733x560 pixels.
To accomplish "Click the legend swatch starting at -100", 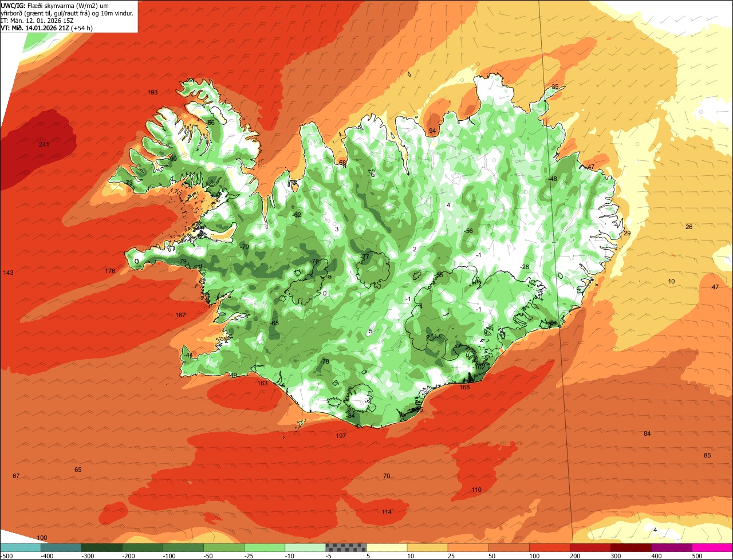I will (x=183, y=547).
